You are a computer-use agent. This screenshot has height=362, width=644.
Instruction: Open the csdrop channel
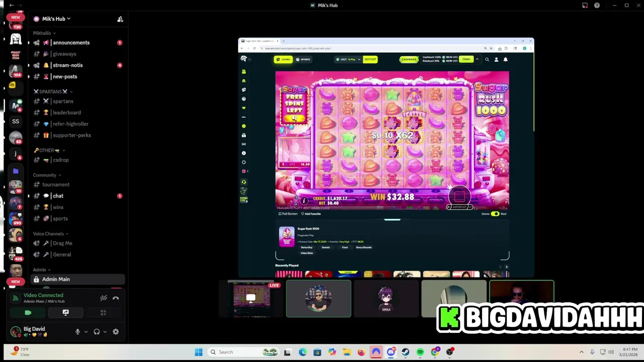click(77, 160)
